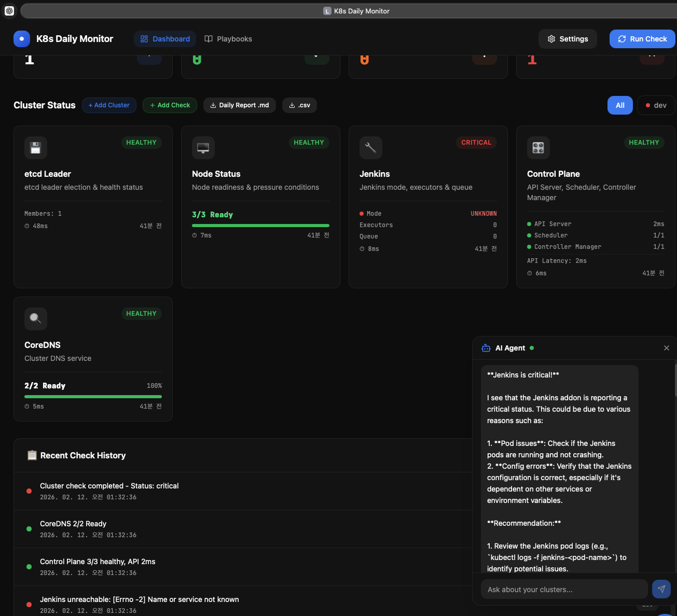The width and height of the screenshot is (677, 616).
Task: Select the API Server row in Control Plane
Action: [596, 224]
